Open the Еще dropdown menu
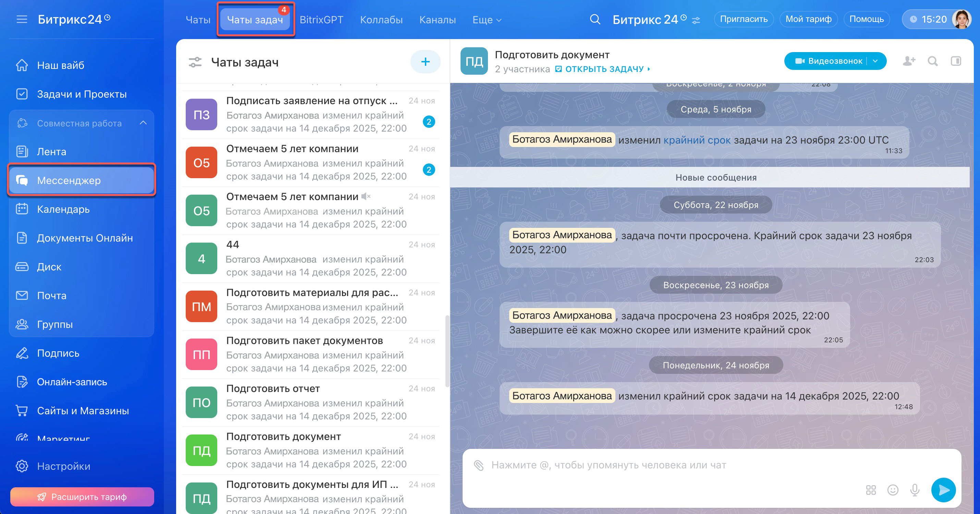The width and height of the screenshot is (980, 514). 487,20
